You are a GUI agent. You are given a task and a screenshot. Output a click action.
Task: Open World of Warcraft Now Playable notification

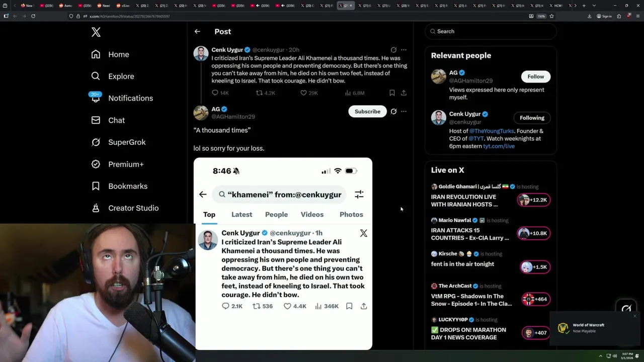tap(595, 328)
